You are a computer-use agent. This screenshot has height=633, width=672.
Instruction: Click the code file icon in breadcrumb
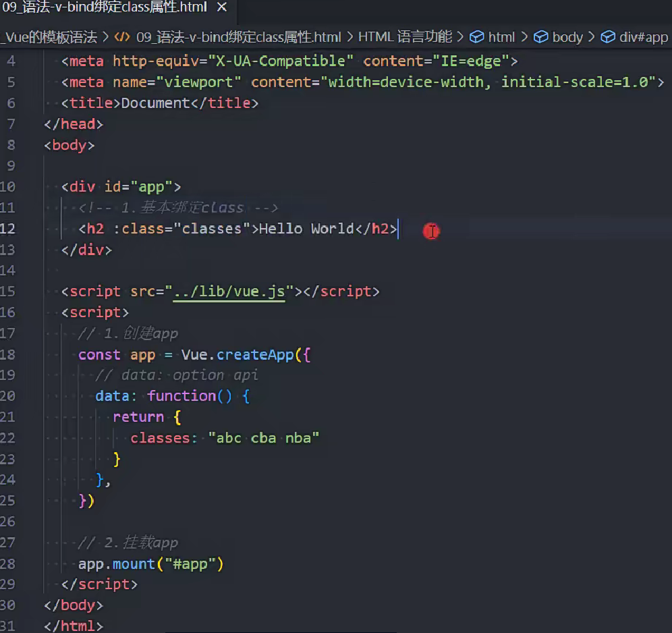[x=122, y=37]
